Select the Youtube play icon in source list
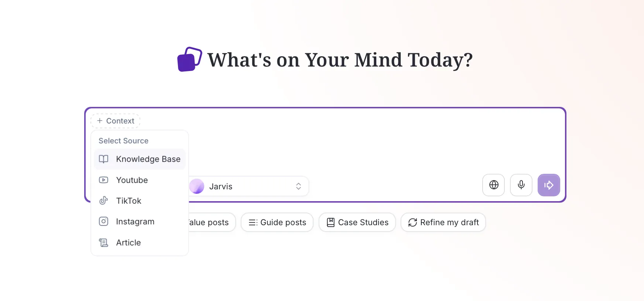644x301 pixels. (x=103, y=180)
